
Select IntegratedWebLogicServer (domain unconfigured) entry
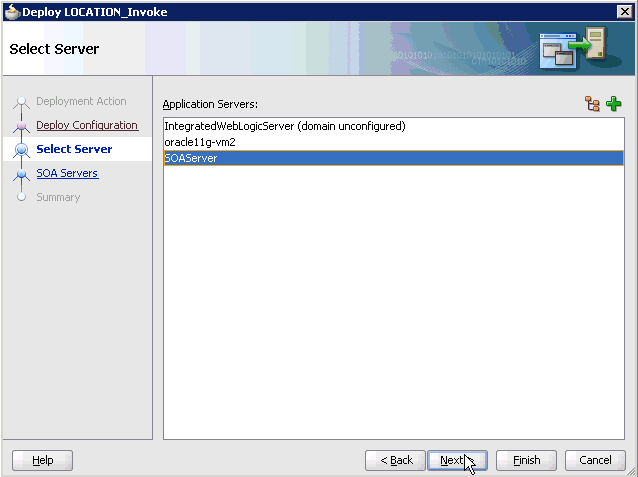(x=393, y=126)
